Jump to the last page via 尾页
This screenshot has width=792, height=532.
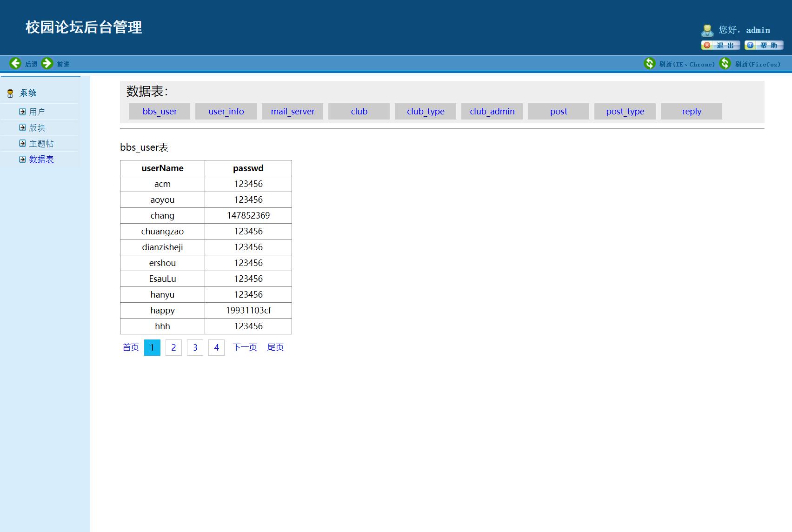pos(275,348)
